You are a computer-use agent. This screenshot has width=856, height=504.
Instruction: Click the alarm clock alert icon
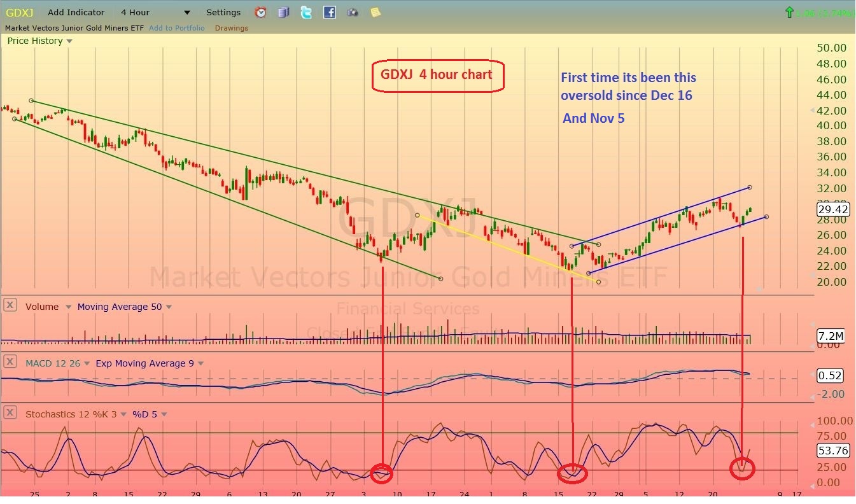click(261, 12)
